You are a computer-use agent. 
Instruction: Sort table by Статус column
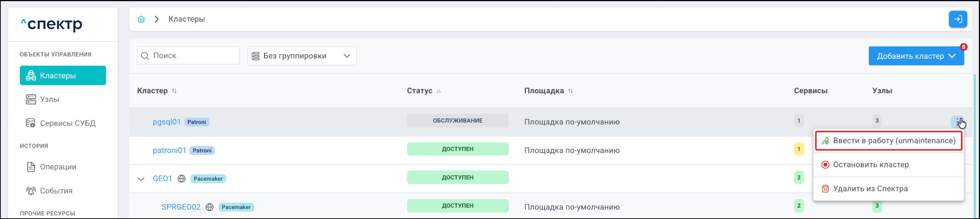click(x=439, y=91)
